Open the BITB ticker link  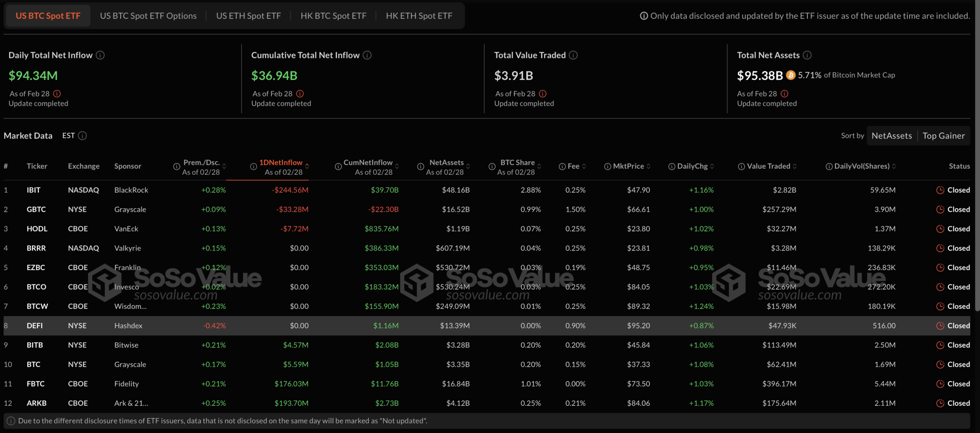(x=35, y=345)
